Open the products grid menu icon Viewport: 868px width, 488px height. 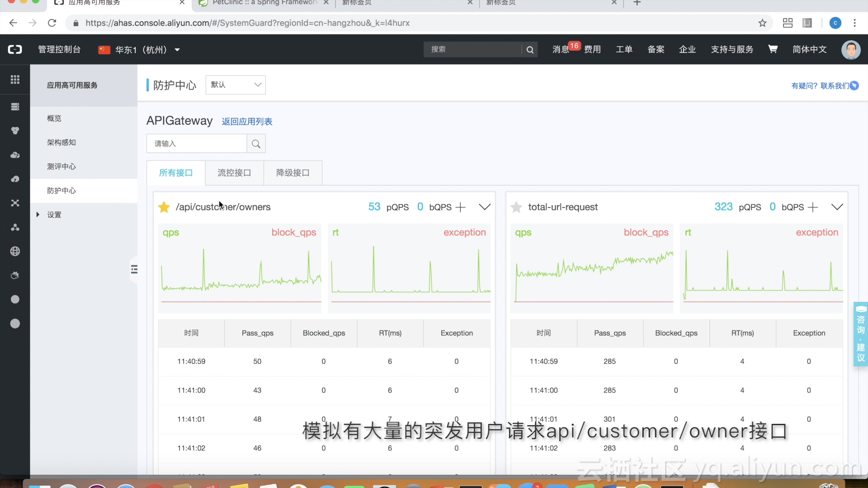coord(15,80)
